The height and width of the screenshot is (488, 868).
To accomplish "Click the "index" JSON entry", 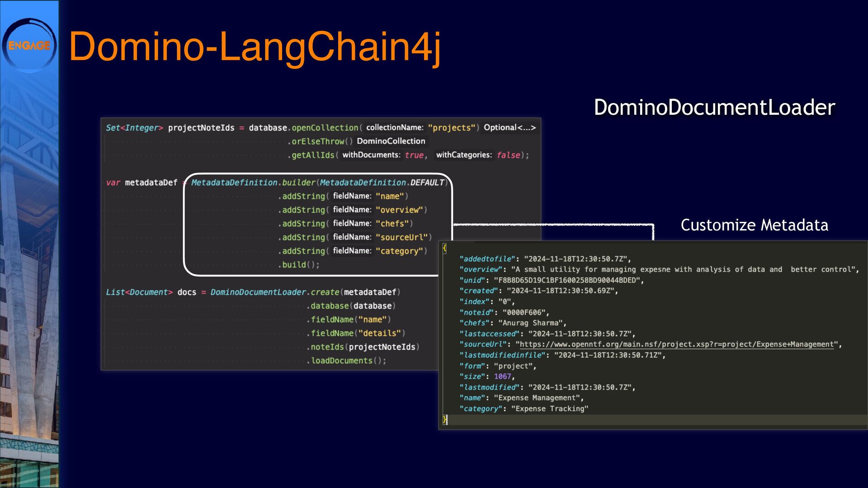I will click(487, 301).
